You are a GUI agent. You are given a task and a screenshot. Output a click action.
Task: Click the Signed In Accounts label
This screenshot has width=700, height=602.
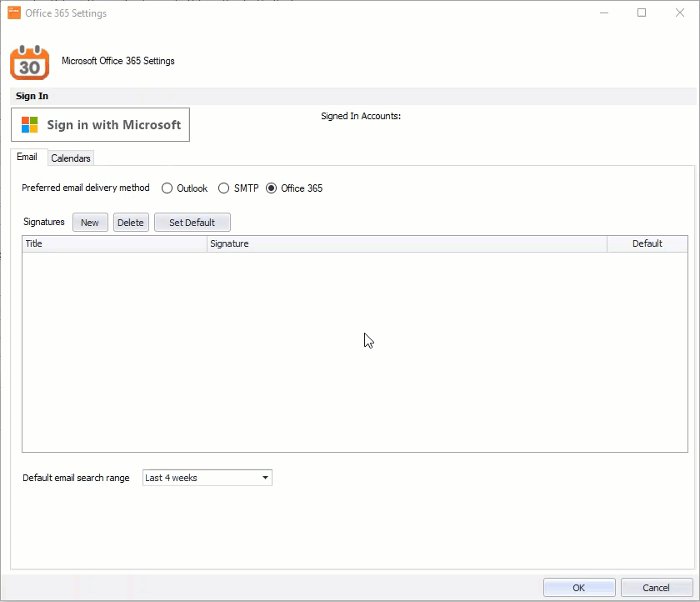(361, 116)
